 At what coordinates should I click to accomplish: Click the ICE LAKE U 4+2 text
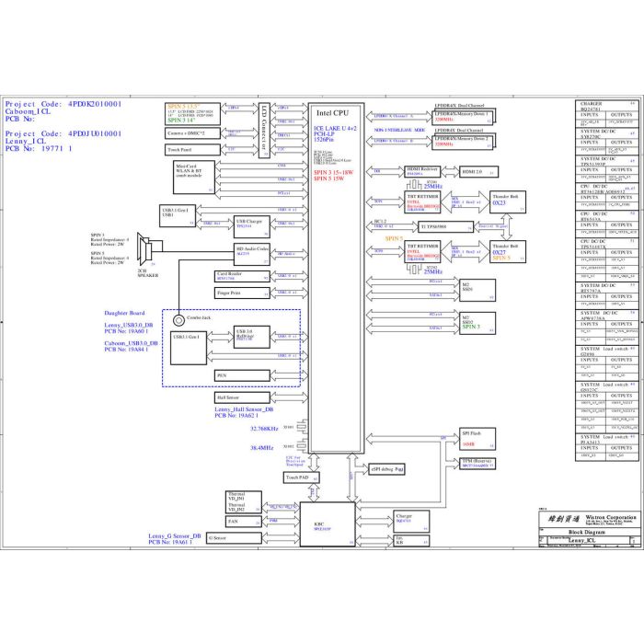[x=335, y=129]
